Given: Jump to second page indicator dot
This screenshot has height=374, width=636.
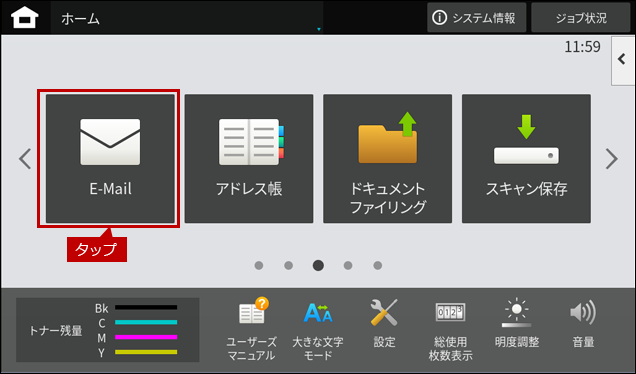Looking at the screenshot, I should coord(288,265).
